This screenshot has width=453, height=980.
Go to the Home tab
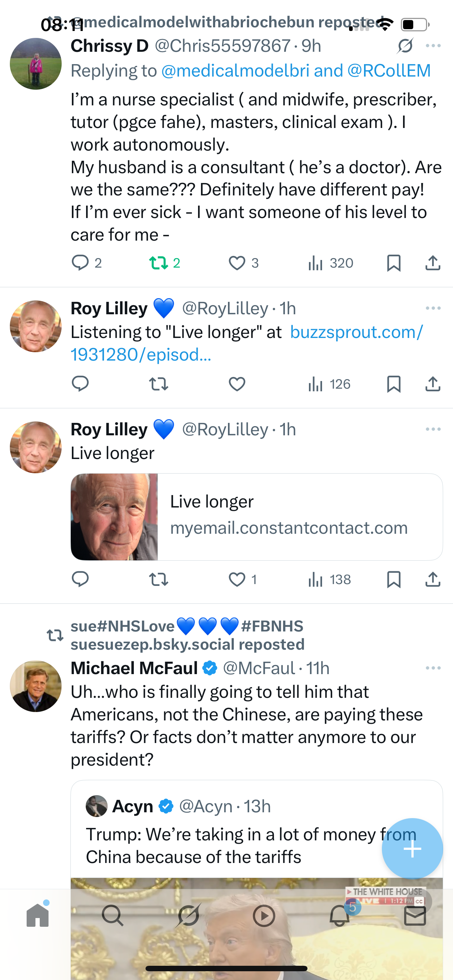(x=38, y=915)
